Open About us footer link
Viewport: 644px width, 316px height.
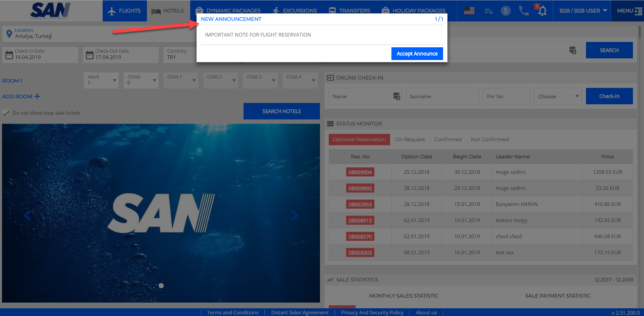tap(426, 312)
